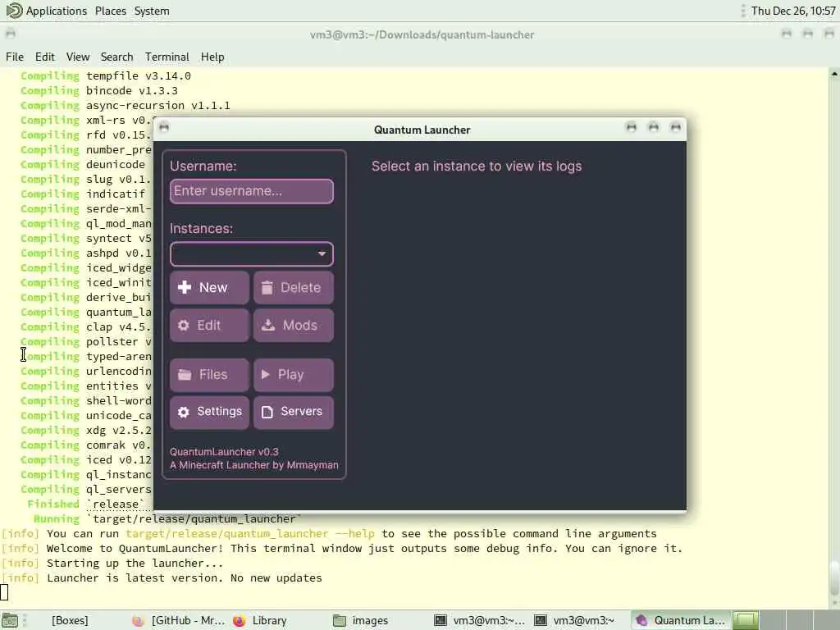Click the New label text
This screenshot has height=630, width=840.
(x=213, y=288)
